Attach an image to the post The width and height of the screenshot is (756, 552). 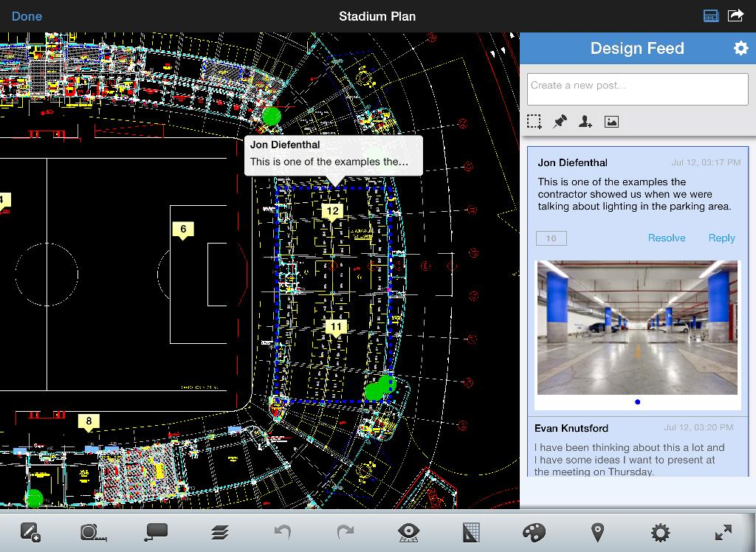[x=611, y=122]
